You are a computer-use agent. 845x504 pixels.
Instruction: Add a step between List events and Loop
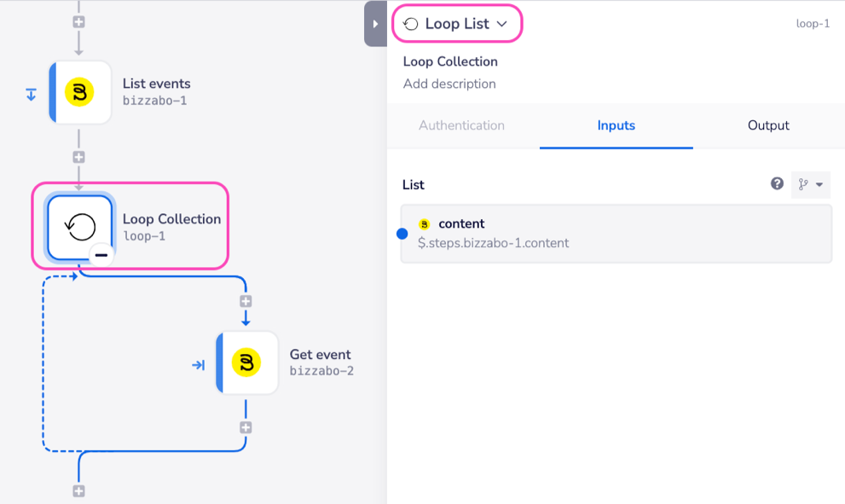(x=78, y=157)
